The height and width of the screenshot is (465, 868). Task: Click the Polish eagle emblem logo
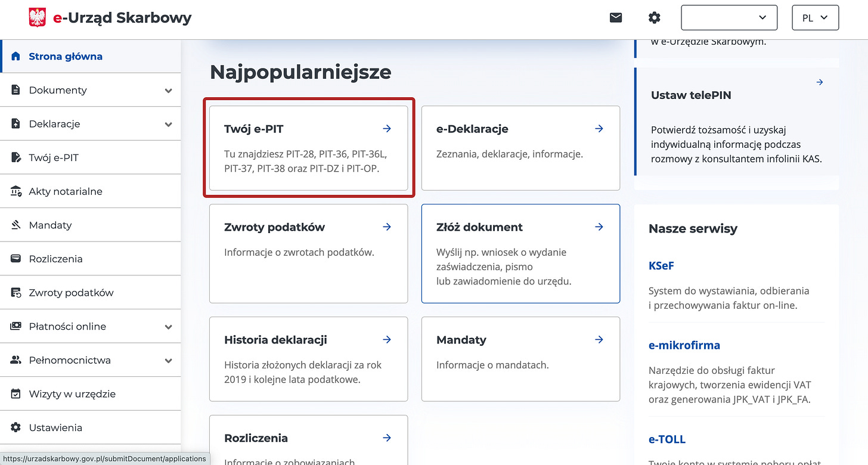[37, 18]
